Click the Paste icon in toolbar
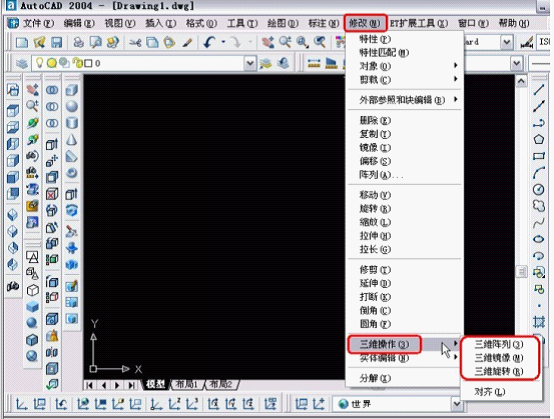 170,43
